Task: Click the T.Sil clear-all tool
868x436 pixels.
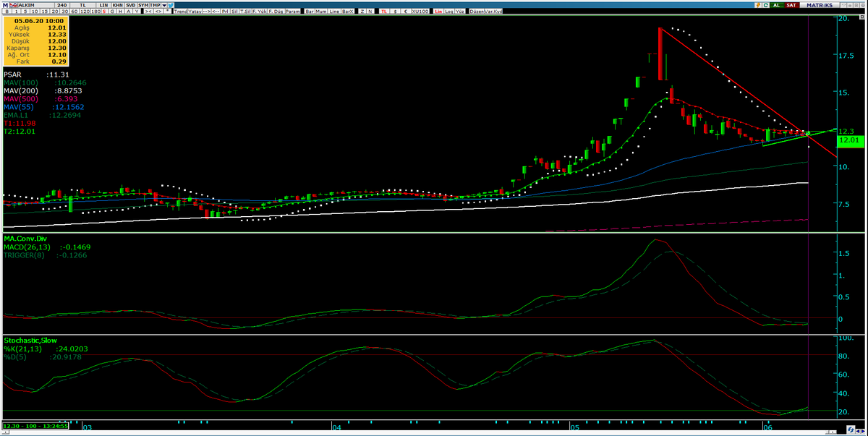Action: [x=245, y=12]
